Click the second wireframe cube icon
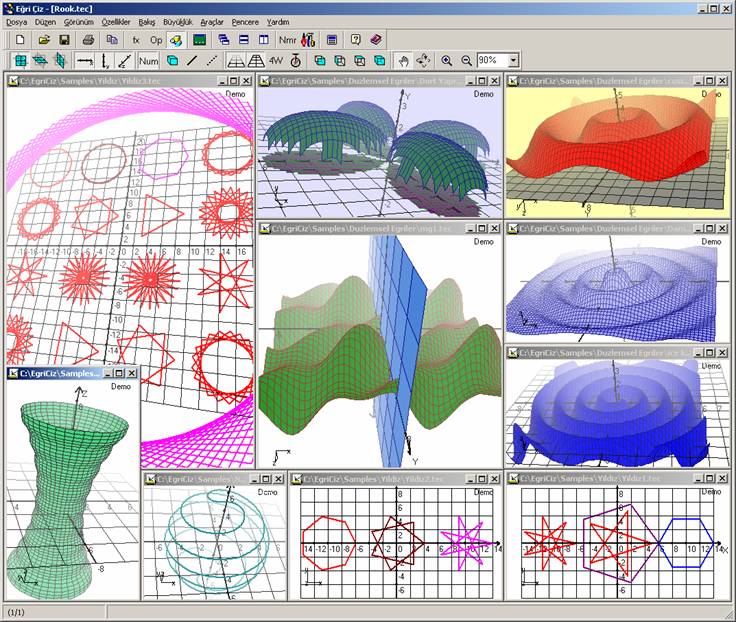This screenshot has height=622, width=736. (340, 61)
